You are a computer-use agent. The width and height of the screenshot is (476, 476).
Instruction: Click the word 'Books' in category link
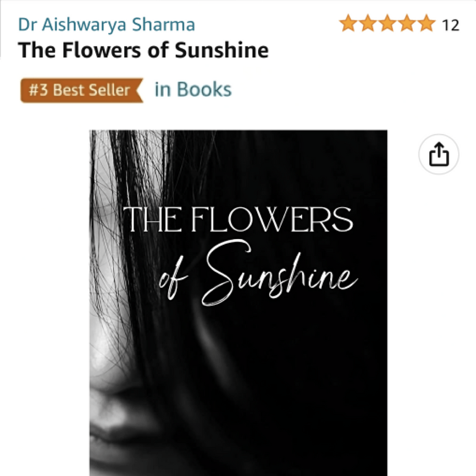click(x=204, y=90)
